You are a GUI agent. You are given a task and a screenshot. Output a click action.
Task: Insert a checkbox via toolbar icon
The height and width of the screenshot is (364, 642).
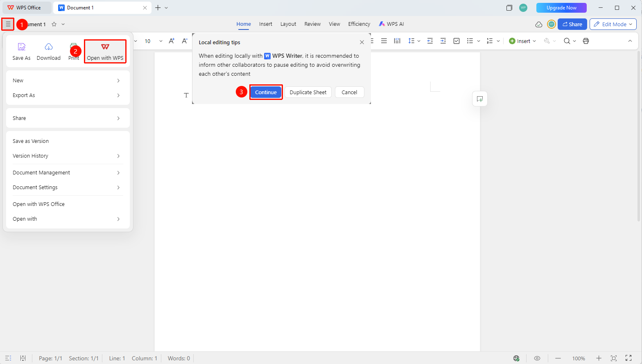[457, 41]
